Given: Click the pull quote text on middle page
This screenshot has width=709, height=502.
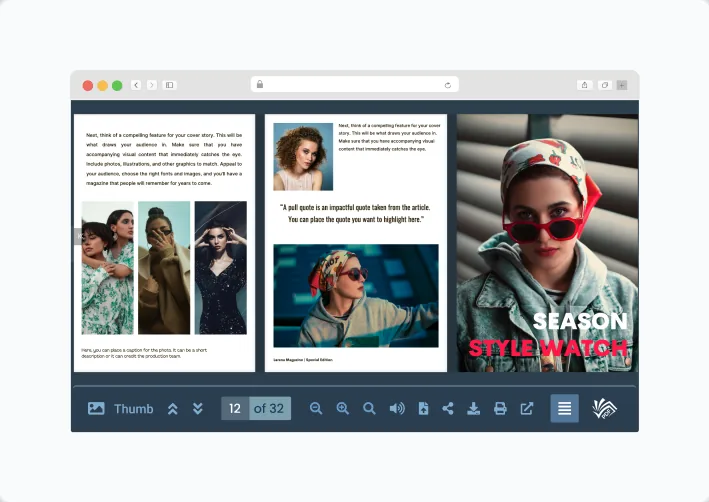Looking at the screenshot, I should (355, 213).
